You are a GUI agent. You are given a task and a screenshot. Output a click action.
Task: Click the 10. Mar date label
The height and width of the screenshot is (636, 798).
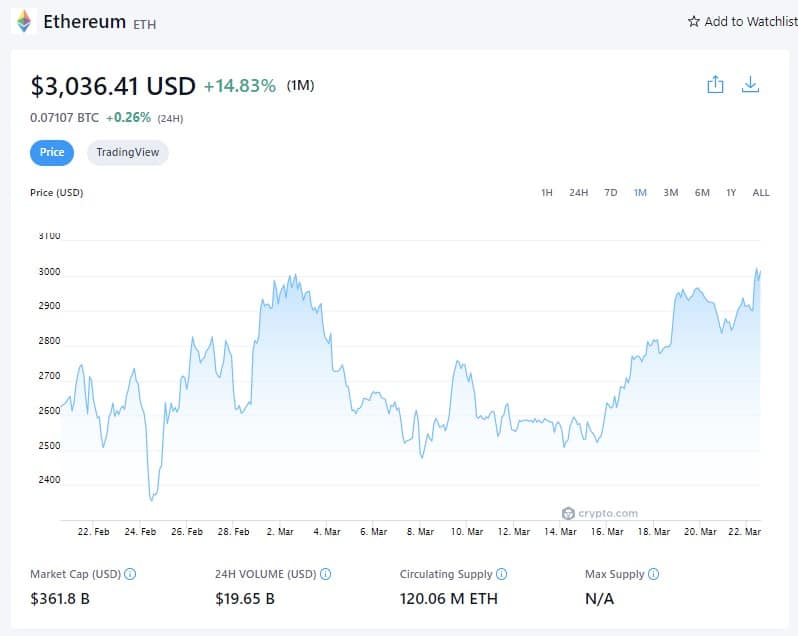[x=467, y=531]
